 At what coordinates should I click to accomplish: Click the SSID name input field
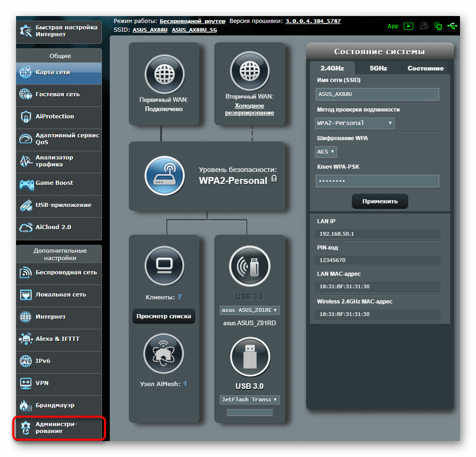[377, 94]
